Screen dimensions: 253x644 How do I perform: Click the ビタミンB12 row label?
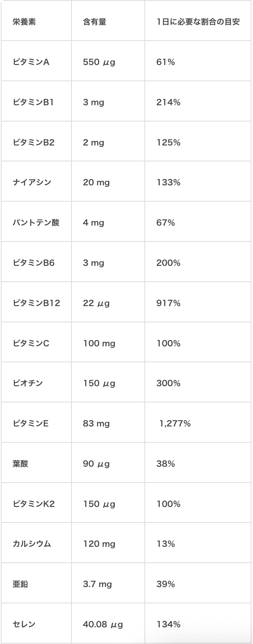click(36, 303)
